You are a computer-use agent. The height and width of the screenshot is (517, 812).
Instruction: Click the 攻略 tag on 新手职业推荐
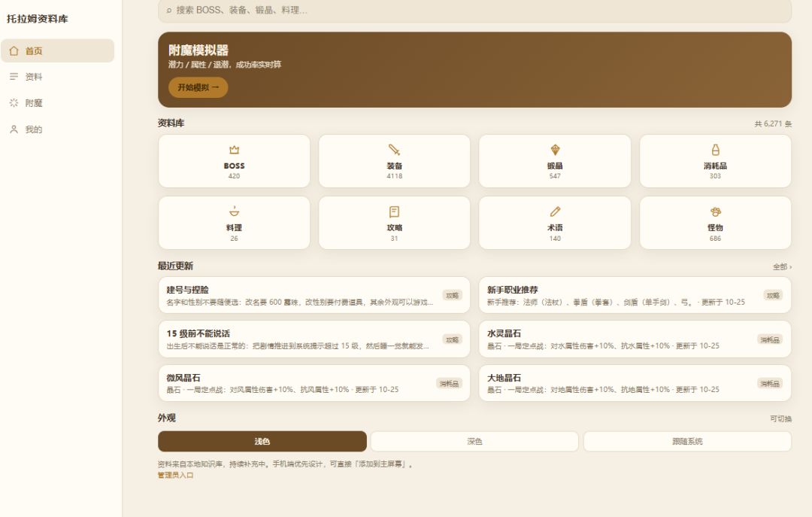point(773,295)
